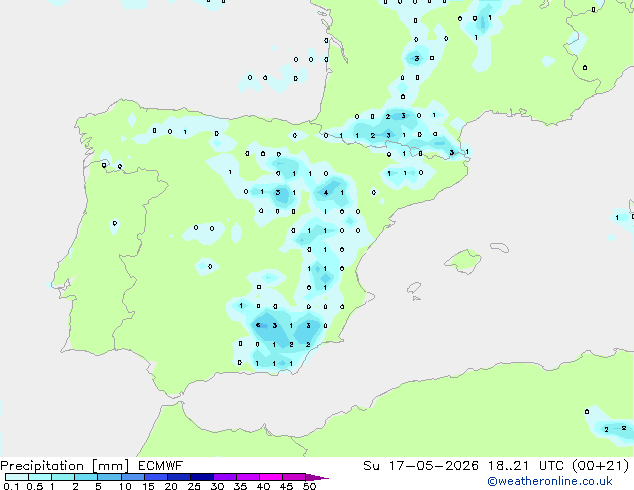Click the 2–5 mm legend color swatch
The width and height of the screenshot is (634, 490).
point(86,477)
